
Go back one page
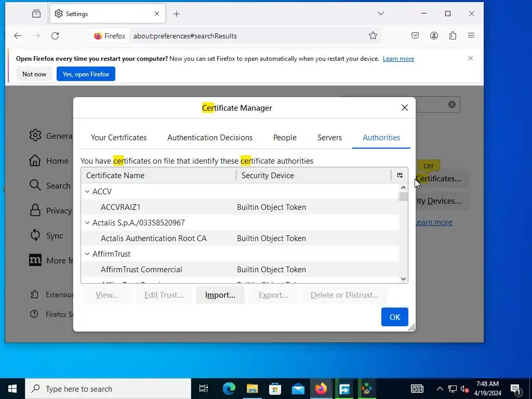tap(18, 36)
